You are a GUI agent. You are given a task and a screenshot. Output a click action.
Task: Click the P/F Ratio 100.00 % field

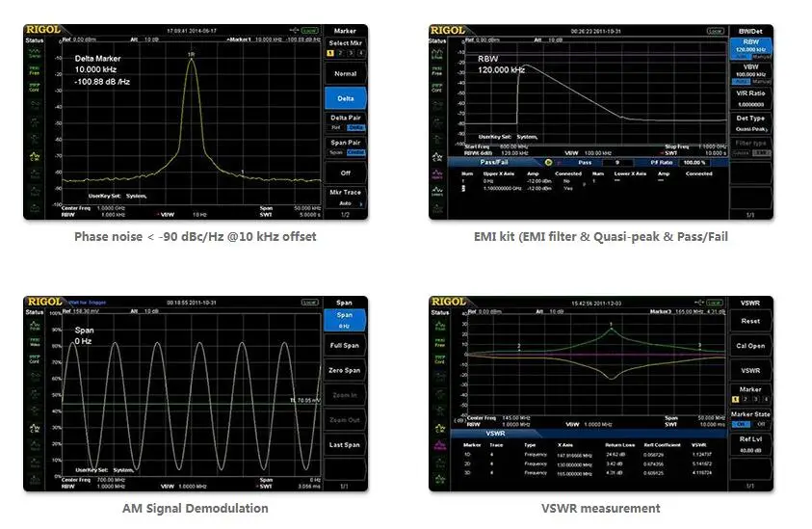[x=694, y=162]
